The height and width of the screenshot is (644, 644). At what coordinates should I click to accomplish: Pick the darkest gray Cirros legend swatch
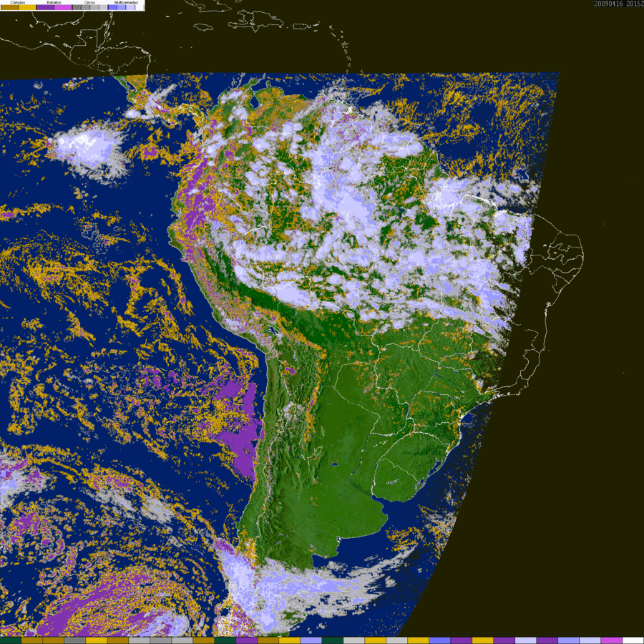tap(77, 7)
